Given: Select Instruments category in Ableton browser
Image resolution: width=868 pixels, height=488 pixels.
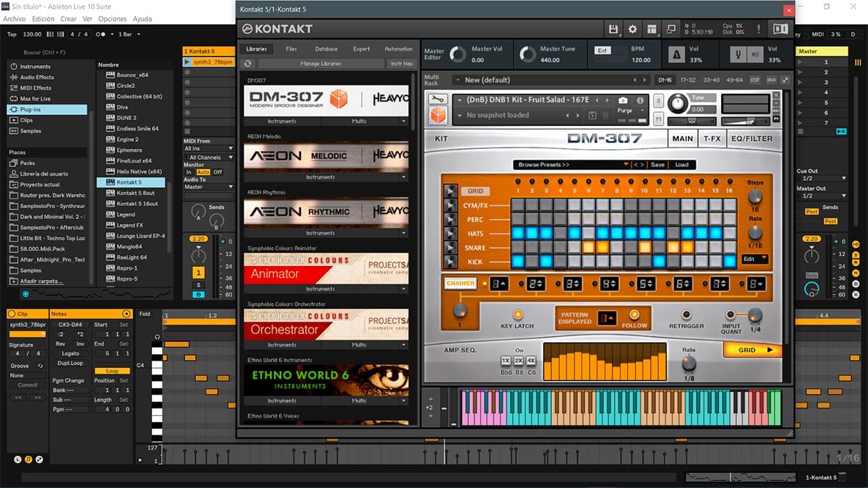Looking at the screenshot, I should pos(35,67).
